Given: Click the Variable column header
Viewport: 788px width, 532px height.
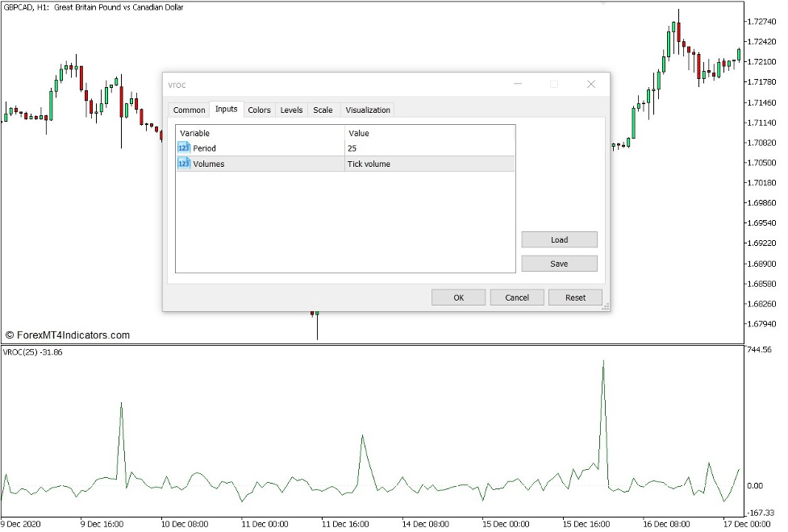Looking at the screenshot, I should (x=194, y=132).
